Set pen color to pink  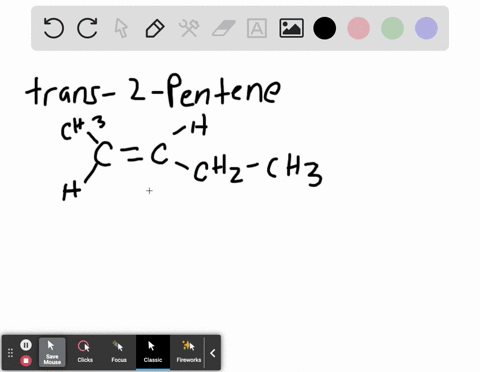coord(359,28)
